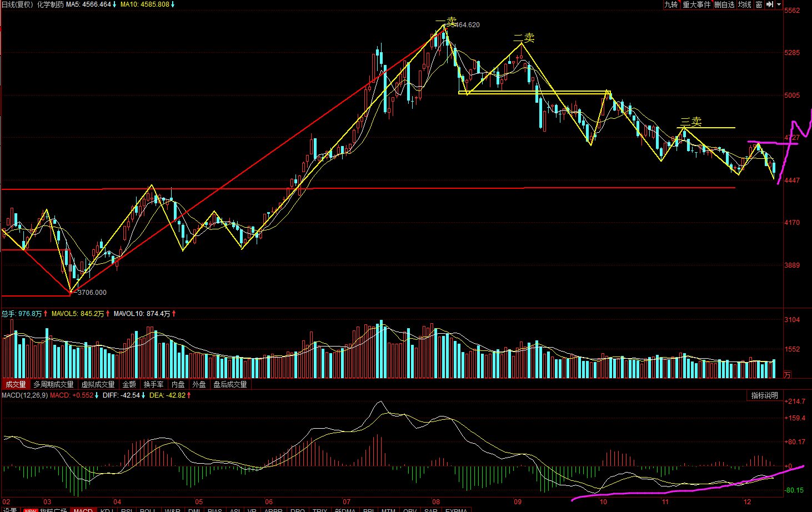
Task: Select the BOLL tab in the bottom indicator bar
Action: click(148, 510)
